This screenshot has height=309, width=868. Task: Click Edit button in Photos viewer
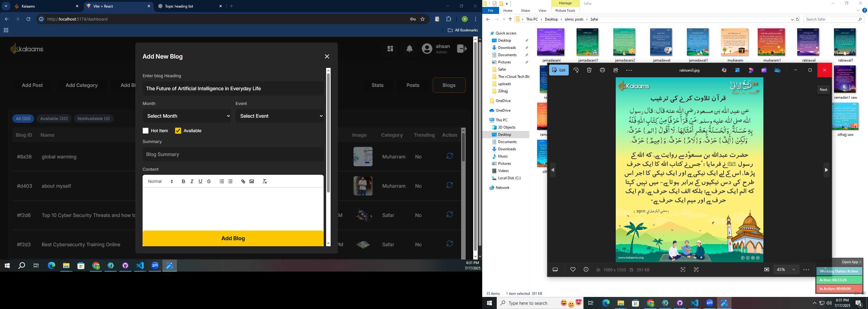[x=559, y=70]
